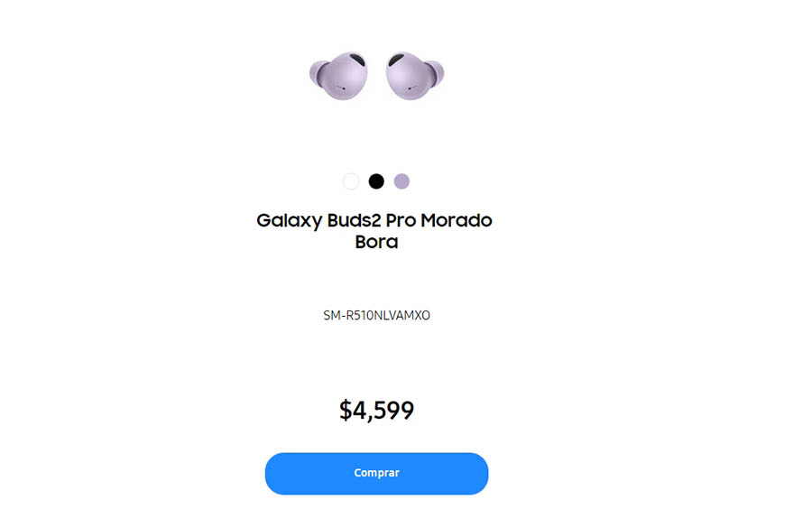Image resolution: width=812 pixels, height=518 pixels.
Task: Click the word "Galaxy" in the title
Action: pos(289,221)
